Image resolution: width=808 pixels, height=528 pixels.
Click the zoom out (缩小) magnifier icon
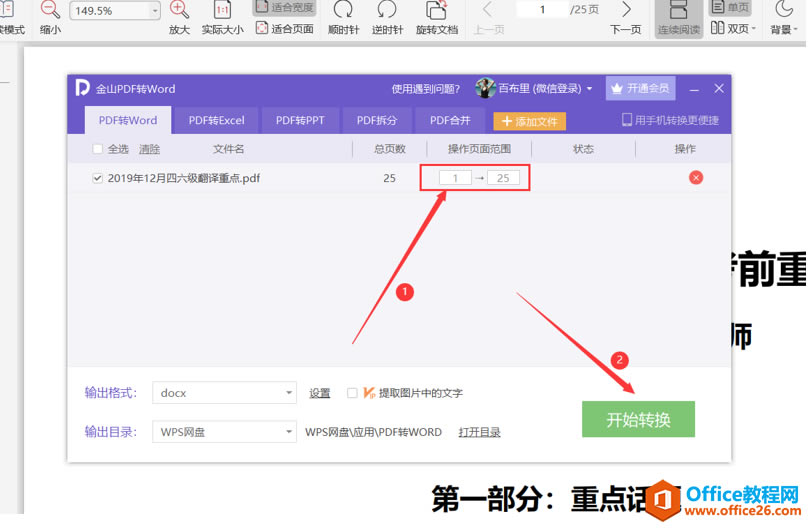[50, 11]
